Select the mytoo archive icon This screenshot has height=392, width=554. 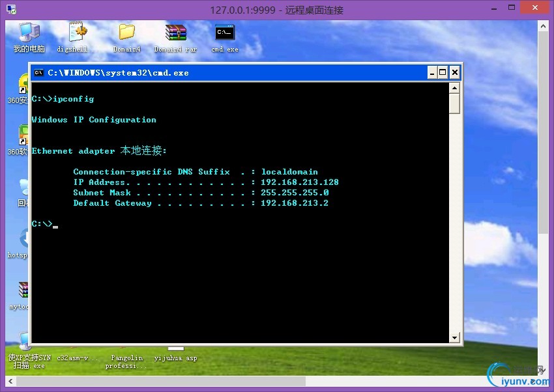23,290
